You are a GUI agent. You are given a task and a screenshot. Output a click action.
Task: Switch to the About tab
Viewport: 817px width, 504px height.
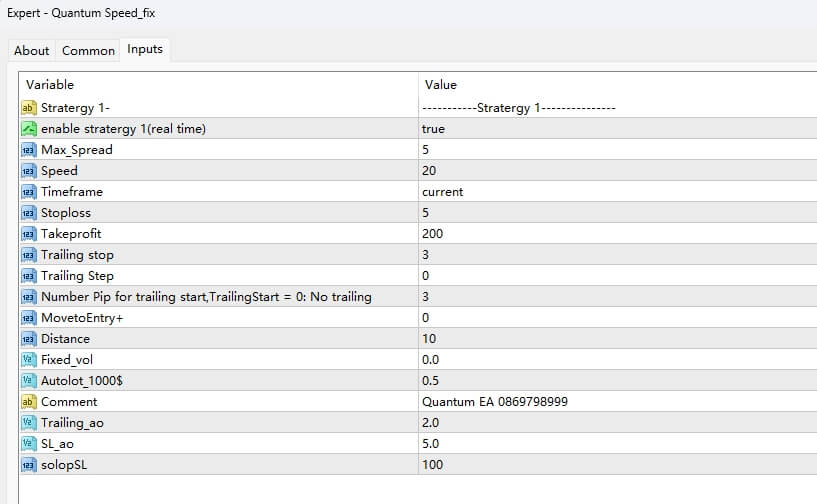[x=31, y=51]
